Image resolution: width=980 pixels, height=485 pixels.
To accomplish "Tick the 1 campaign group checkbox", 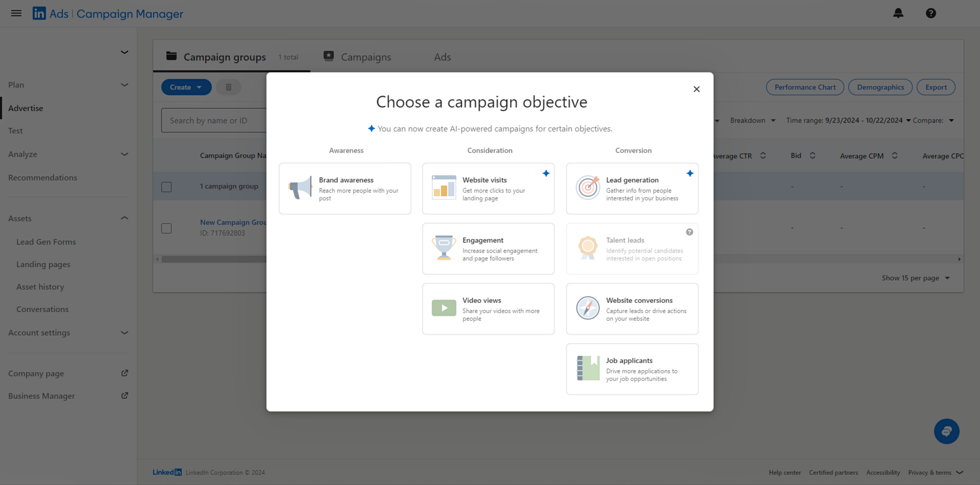I will [x=166, y=187].
